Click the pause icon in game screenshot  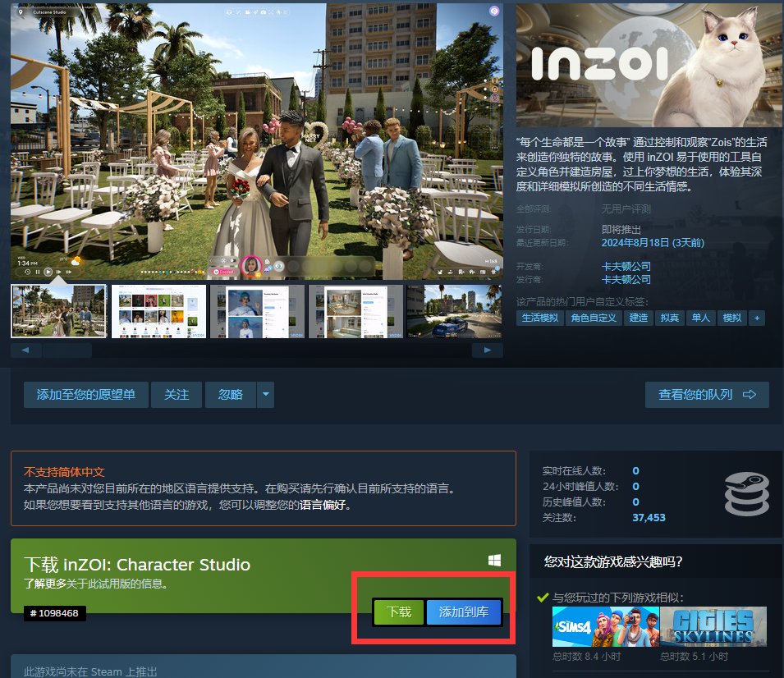pyautogui.click(x=38, y=272)
